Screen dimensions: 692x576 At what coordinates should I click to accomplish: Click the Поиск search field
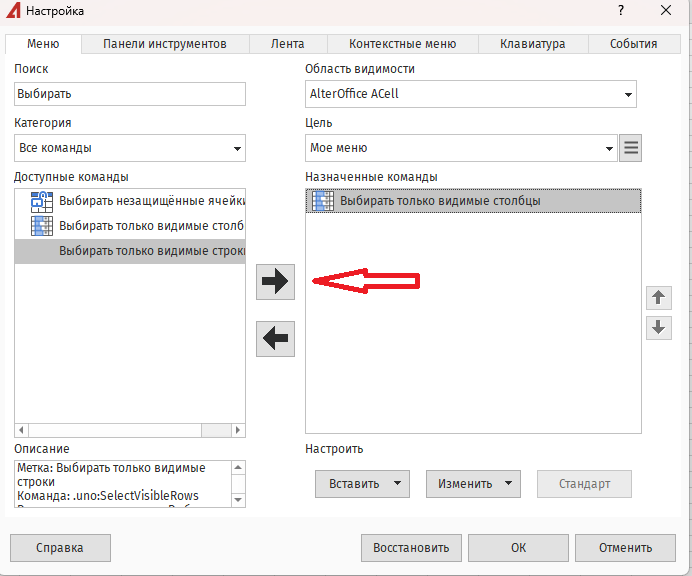pyautogui.click(x=130, y=94)
